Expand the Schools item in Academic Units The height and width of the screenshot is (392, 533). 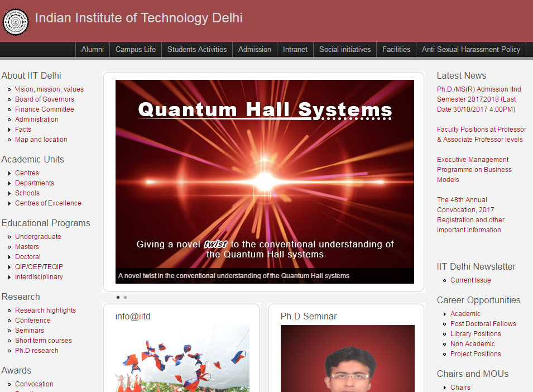click(x=27, y=193)
